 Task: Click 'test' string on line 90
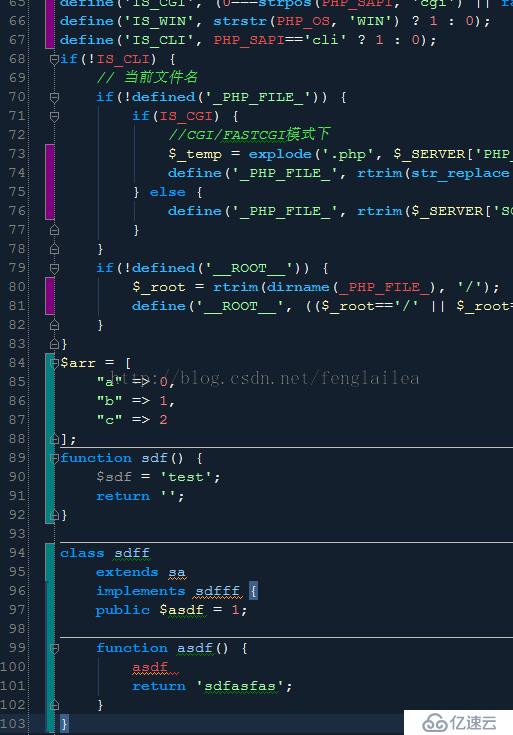tap(186, 477)
